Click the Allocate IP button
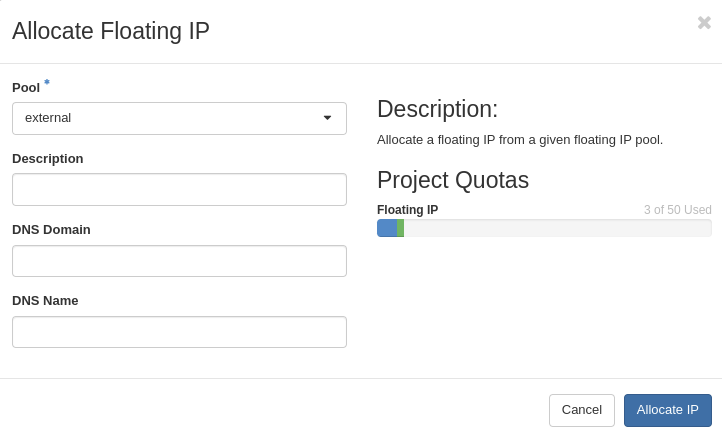The image size is (722, 441). point(667,410)
